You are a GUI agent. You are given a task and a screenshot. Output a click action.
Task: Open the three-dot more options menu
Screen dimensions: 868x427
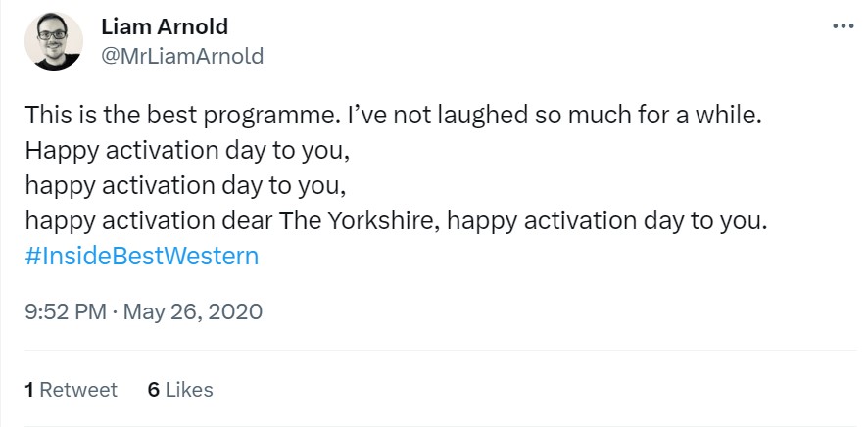(x=842, y=26)
